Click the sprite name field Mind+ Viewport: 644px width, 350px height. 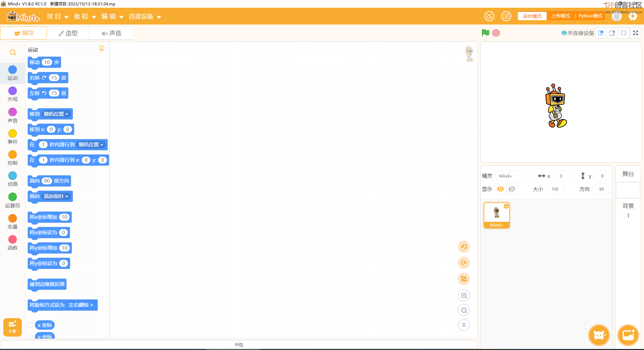tap(511, 176)
